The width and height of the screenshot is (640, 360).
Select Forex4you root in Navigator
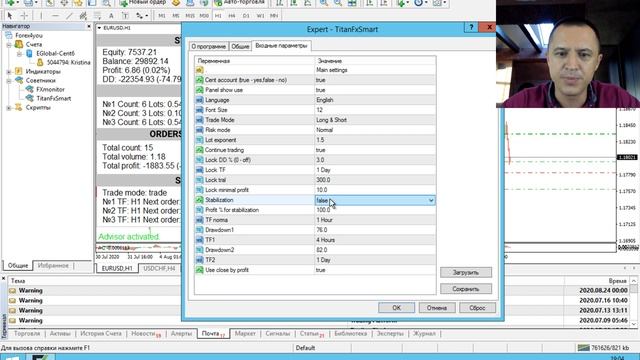(x=29, y=36)
